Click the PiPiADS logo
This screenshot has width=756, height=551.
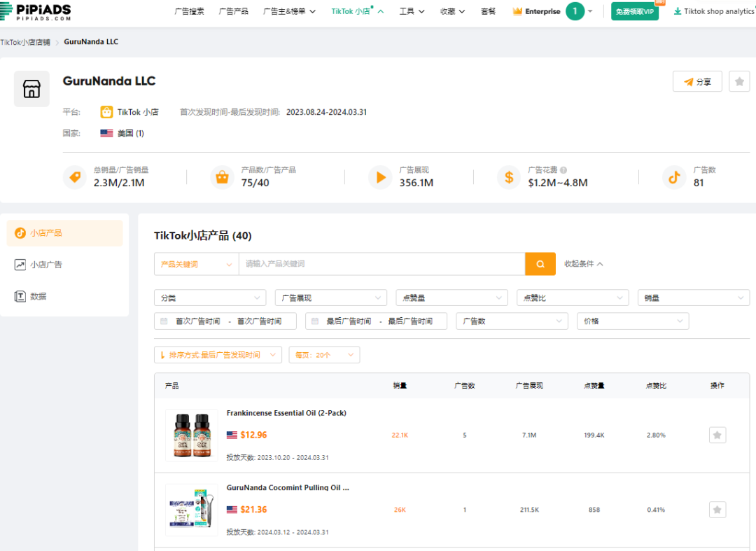point(36,11)
